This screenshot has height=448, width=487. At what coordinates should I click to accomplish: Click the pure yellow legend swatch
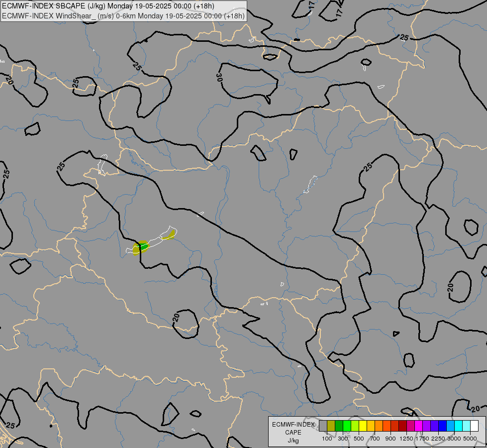pyautogui.click(x=363, y=426)
